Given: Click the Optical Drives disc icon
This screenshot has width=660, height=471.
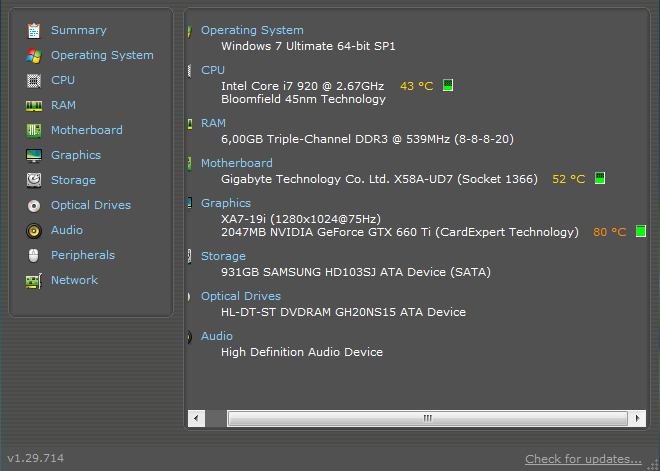Looking at the screenshot, I should click(x=34, y=205).
